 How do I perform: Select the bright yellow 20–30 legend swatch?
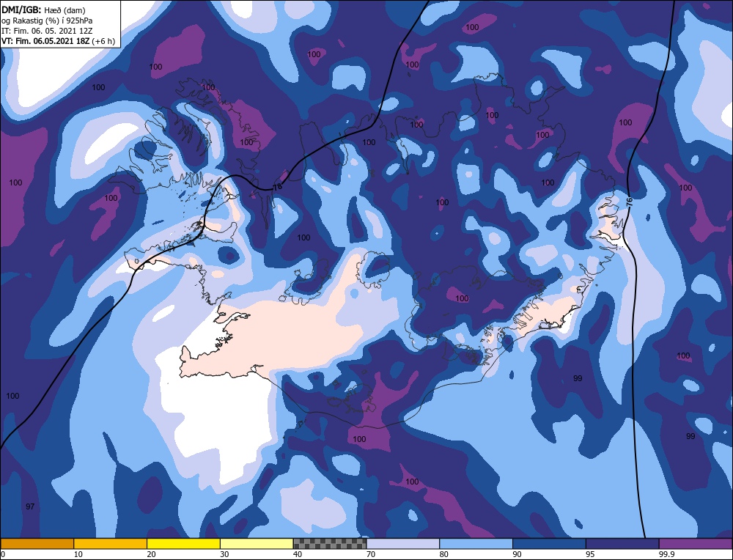point(183,543)
